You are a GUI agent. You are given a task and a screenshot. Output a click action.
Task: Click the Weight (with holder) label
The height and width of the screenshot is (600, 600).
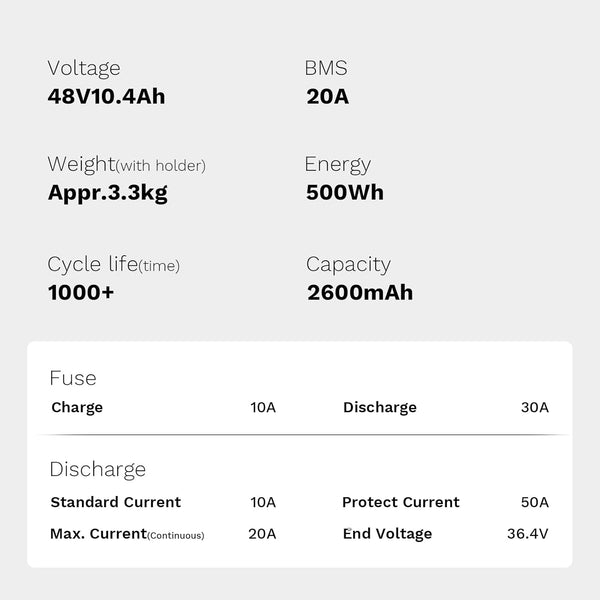point(127,165)
